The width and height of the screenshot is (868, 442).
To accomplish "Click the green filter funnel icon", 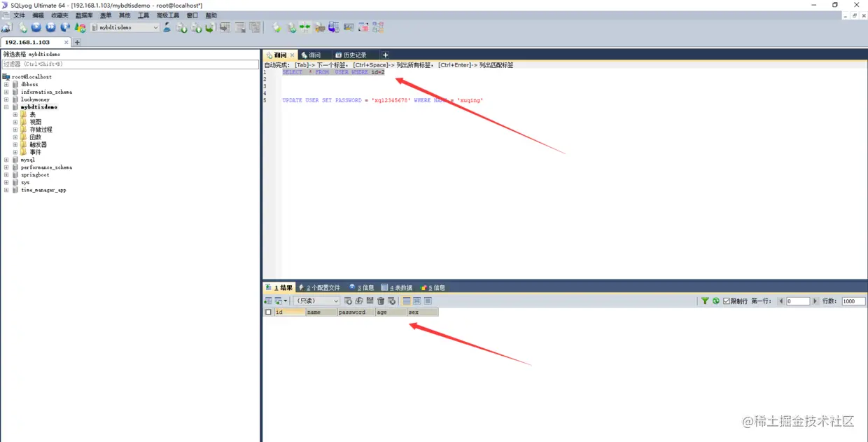I will tap(705, 301).
